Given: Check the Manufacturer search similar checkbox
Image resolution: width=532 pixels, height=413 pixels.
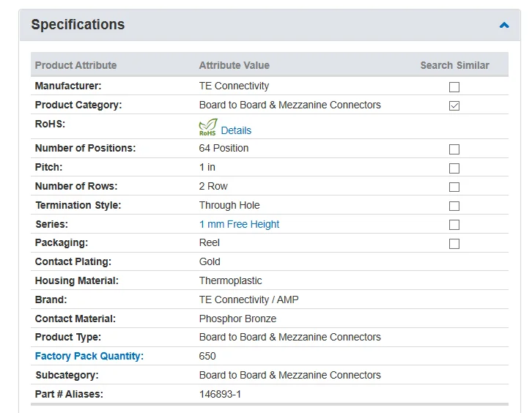Looking at the screenshot, I should point(454,86).
